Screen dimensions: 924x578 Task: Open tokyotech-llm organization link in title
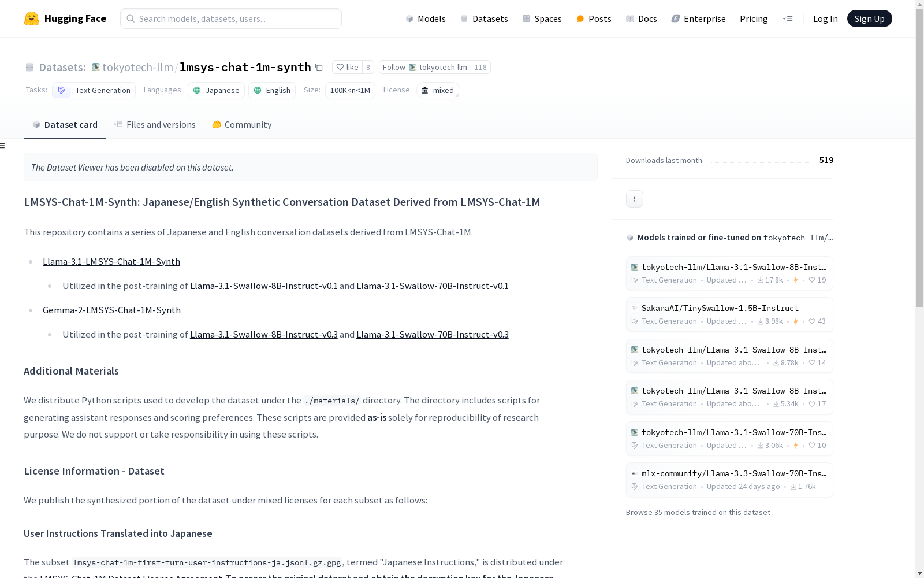coord(137,67)
